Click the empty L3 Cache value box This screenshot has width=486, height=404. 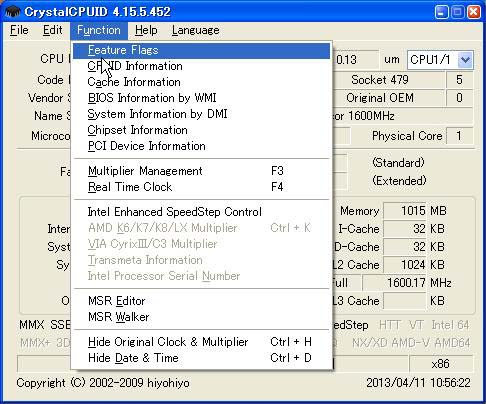(405, 301)
